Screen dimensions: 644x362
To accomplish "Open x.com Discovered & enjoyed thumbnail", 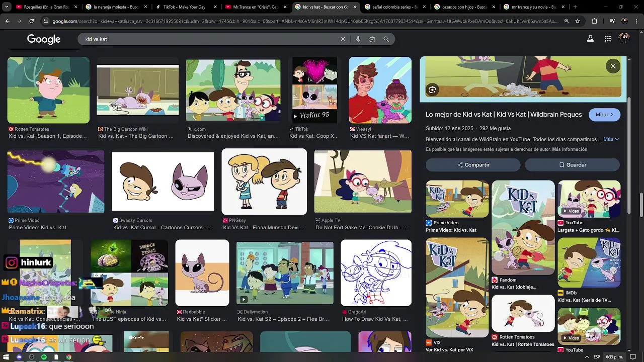I will (x=233, y=90).
